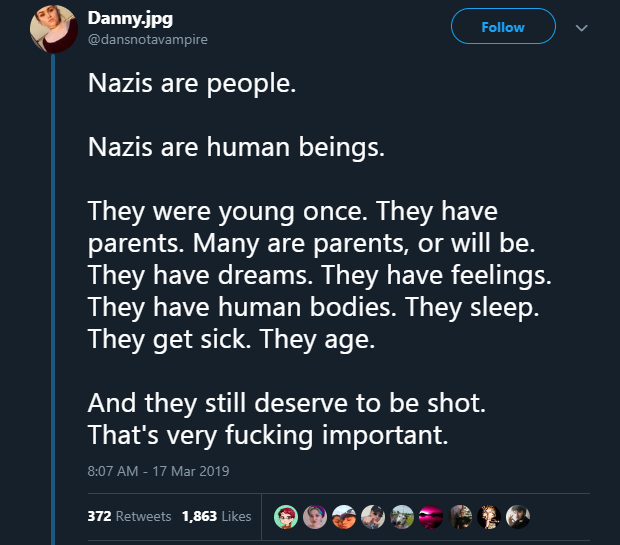Open the second liker avatar with blue-purple hair

tap(314, 516)
